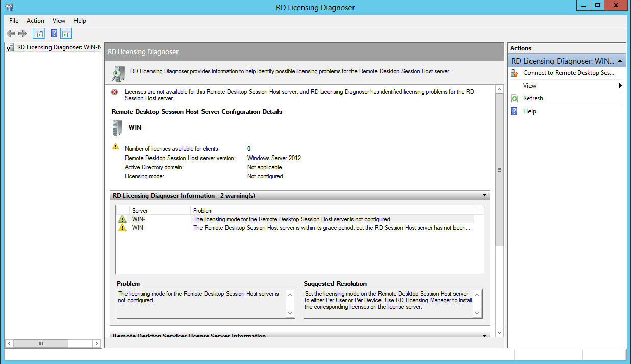The width and height of the screenshot is (631, 364).
Task: Go back using the toolbar Back arrow
Action: pos(11,34)
